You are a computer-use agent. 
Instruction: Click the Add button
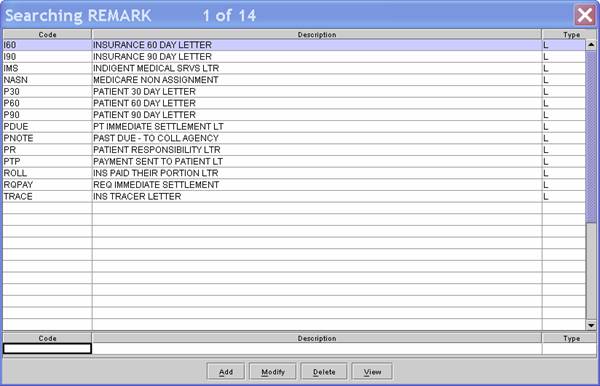[226, 371]
